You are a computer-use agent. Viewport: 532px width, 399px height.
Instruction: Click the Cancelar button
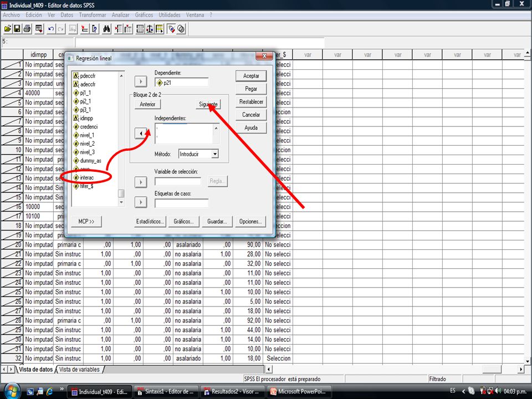(x=251, y=115)
